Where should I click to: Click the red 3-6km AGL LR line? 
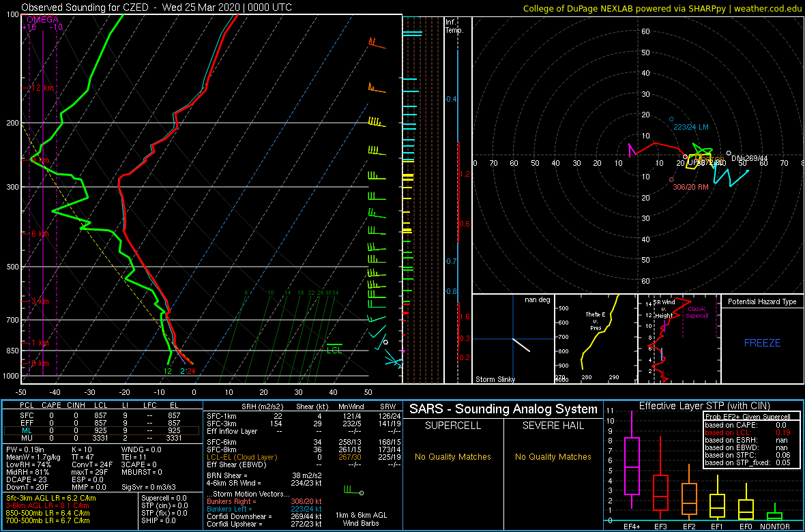[47, 505]
